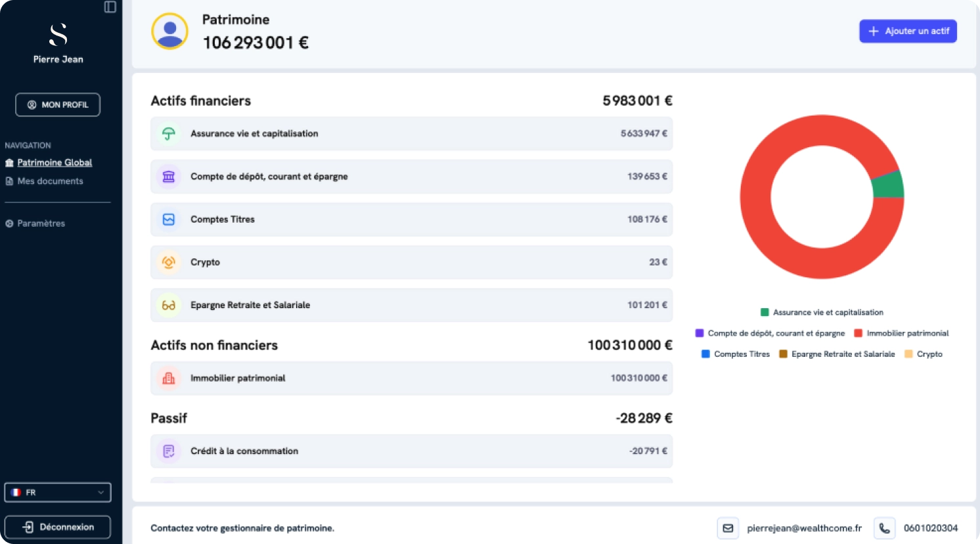Click the umbrella icon for Assurance vie
Image resolution: width=980 pixels, height=544 pixels.
pos(169,134)
